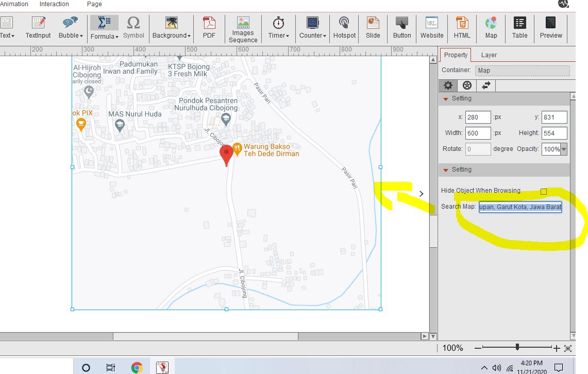The image size is (588, 374).
Task: Open the Background dropdown arrow
Action: pos(189,36)
